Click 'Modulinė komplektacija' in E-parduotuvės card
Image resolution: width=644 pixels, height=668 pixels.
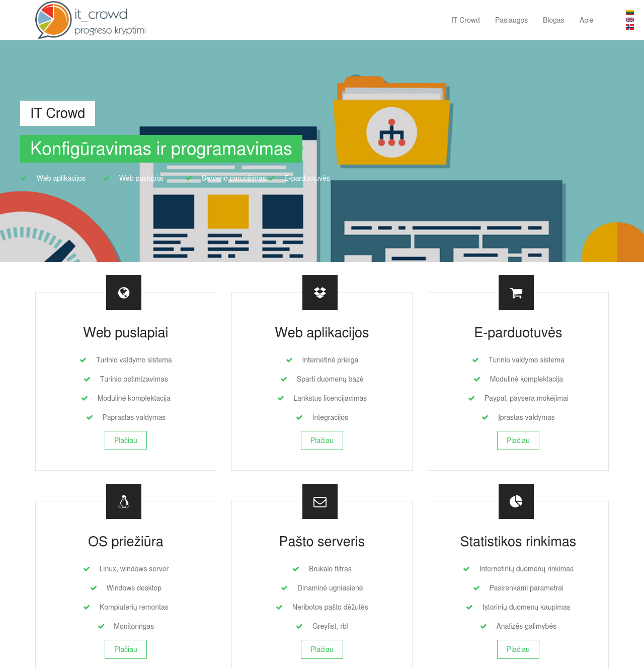click(526, 379)
